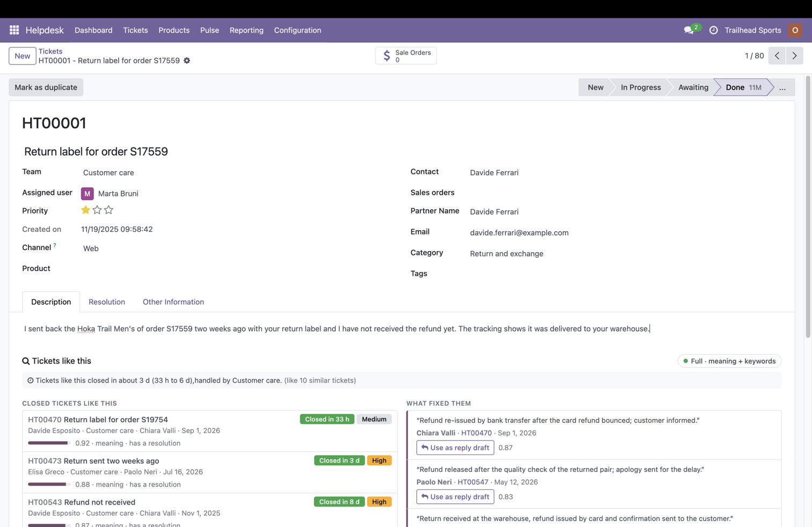812x527 pixels.
Task: Open the Channel field showing Web
Action: tap(236, 248)
